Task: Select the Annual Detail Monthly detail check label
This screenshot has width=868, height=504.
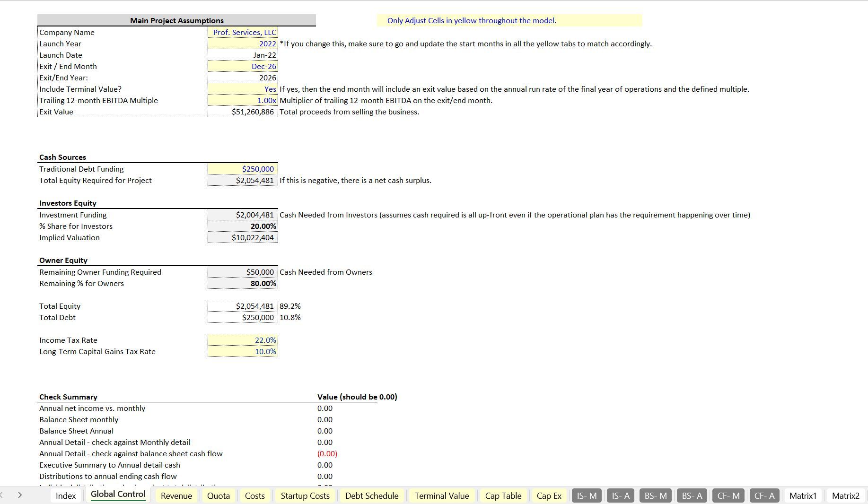Action: 114,442
